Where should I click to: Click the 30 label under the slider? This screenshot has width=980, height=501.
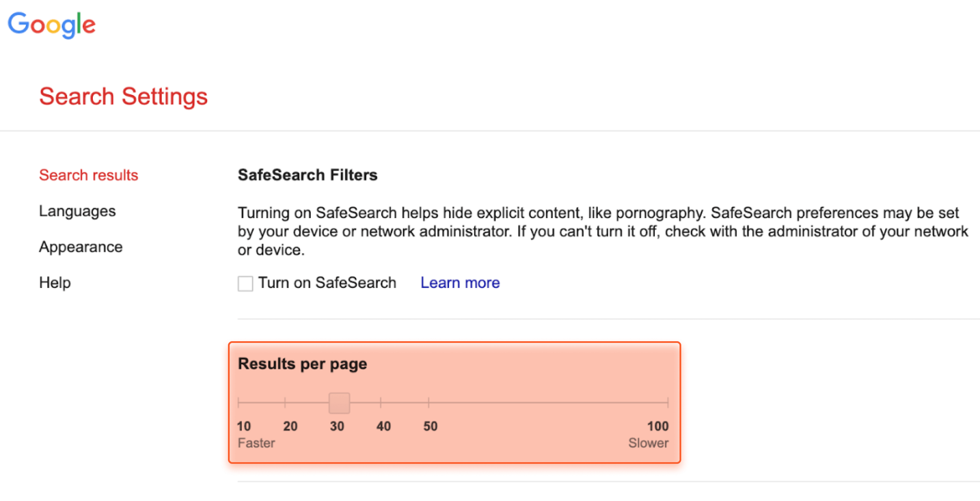pyautogui.click(x=337, y=426)
